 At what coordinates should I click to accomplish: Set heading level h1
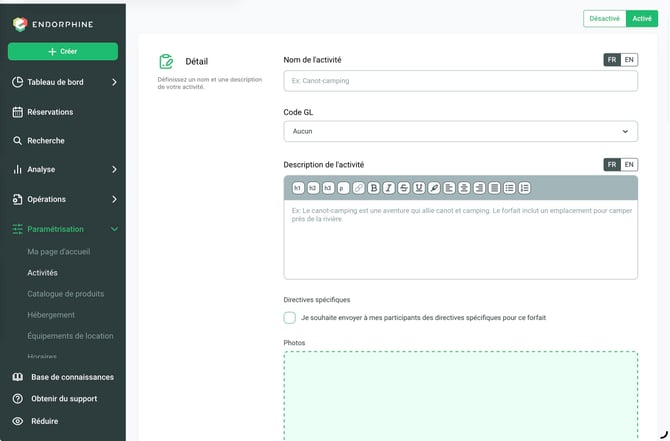click(298, 188)
